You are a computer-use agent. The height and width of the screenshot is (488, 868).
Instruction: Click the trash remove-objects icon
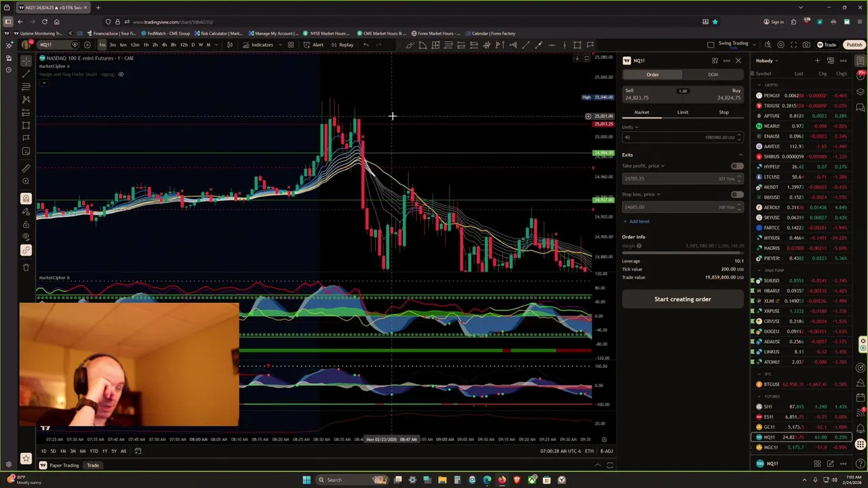tap(26, 267)
